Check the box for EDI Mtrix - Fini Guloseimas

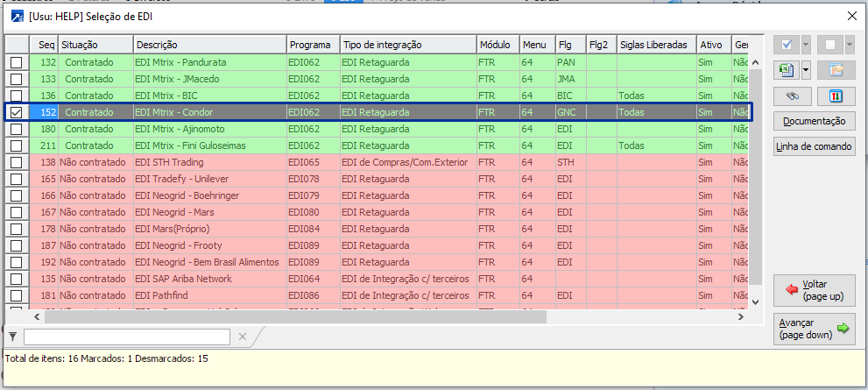[17, 145]
